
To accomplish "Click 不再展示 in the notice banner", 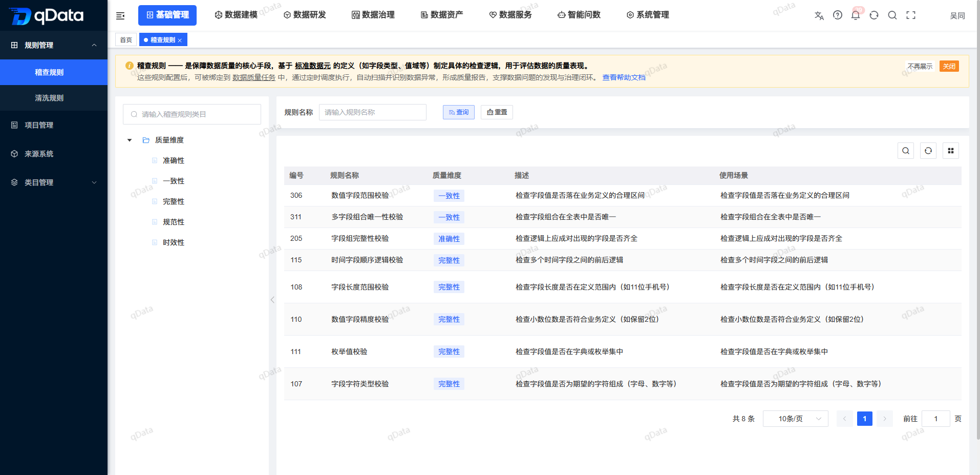I will pos(920,66).
